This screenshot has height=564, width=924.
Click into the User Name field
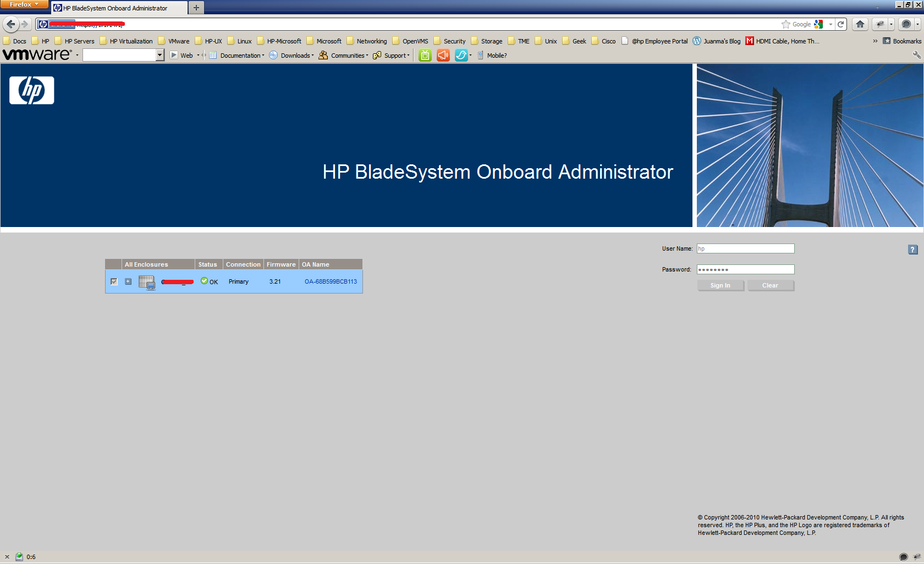pyautogui.click(x=745, y=248)
